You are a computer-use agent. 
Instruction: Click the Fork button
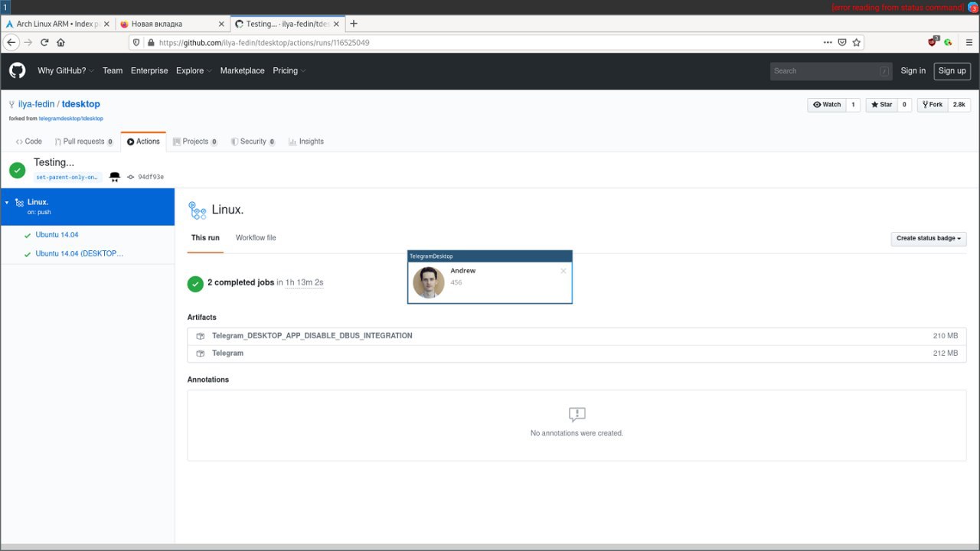point(933,105)
